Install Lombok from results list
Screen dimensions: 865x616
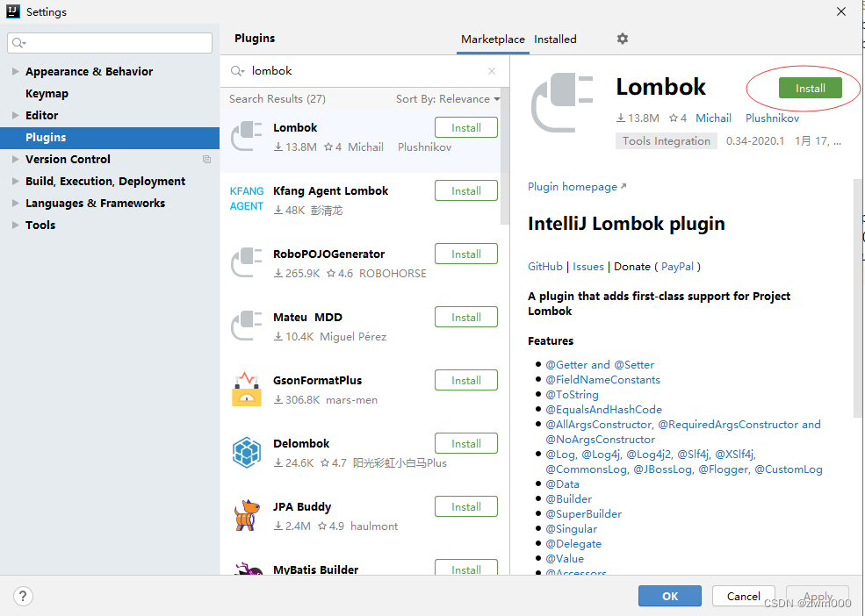pyautogui.click(x=466, y=127)
